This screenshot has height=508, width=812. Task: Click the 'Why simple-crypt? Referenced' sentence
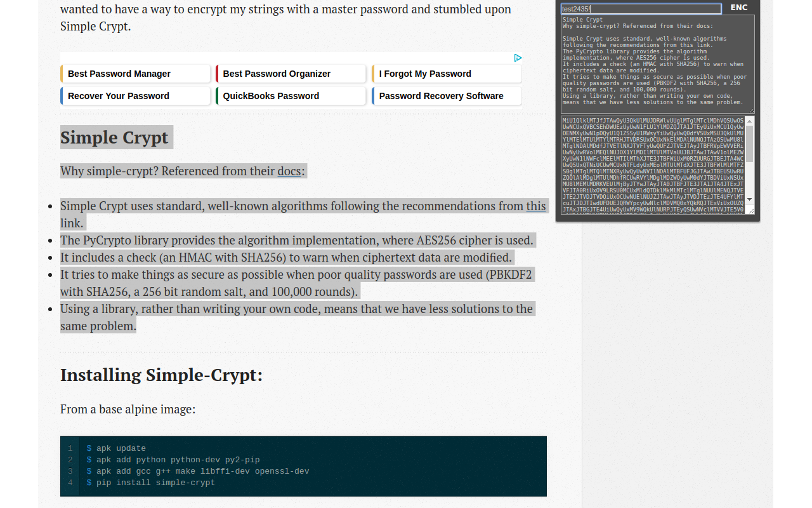183,171
